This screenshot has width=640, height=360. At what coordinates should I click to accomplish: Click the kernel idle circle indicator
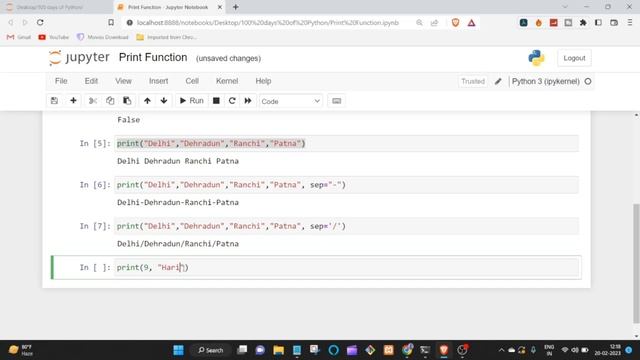588,81
